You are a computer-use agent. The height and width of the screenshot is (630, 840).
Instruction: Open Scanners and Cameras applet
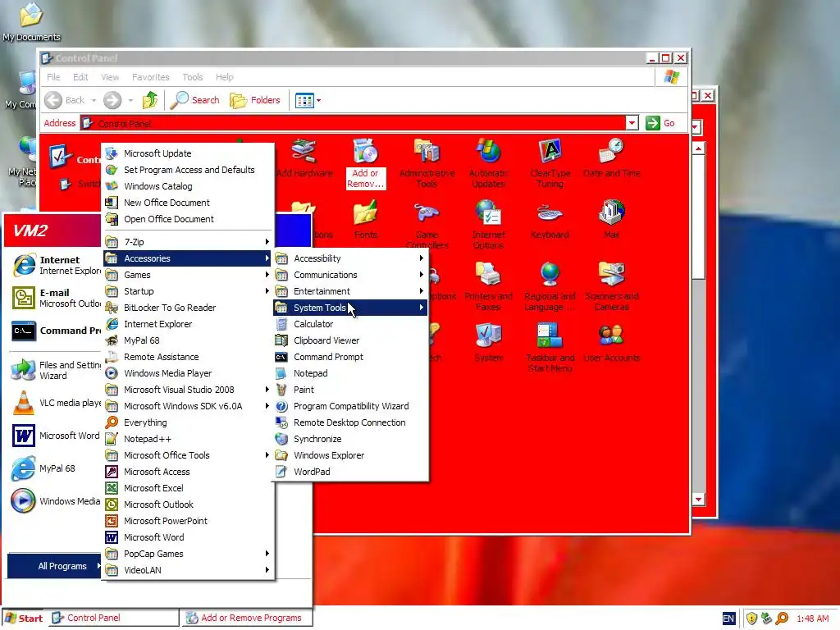611,286
